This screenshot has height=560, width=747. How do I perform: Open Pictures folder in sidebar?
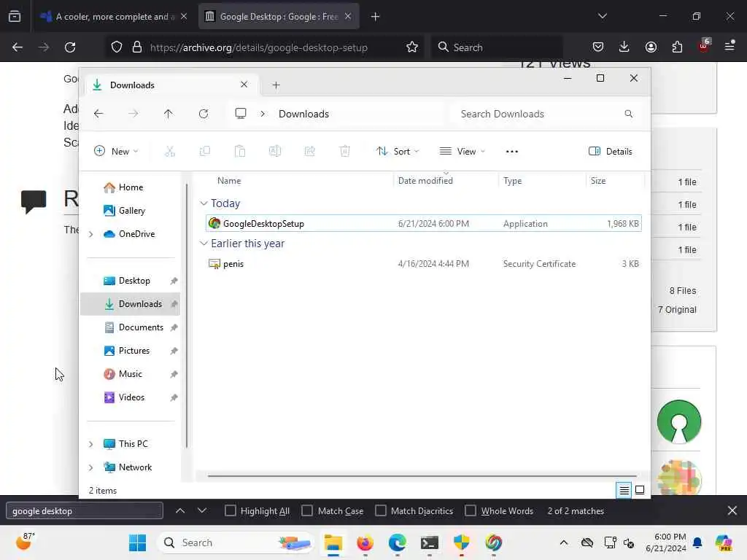(x=130, y=351)
